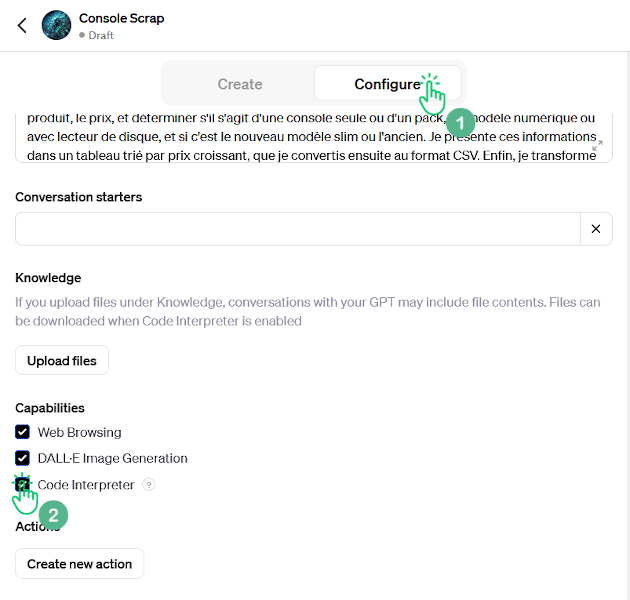Click the Draft status indicator
The height and width of the screenshot is (600, 630).
click(x=96, y=35)
